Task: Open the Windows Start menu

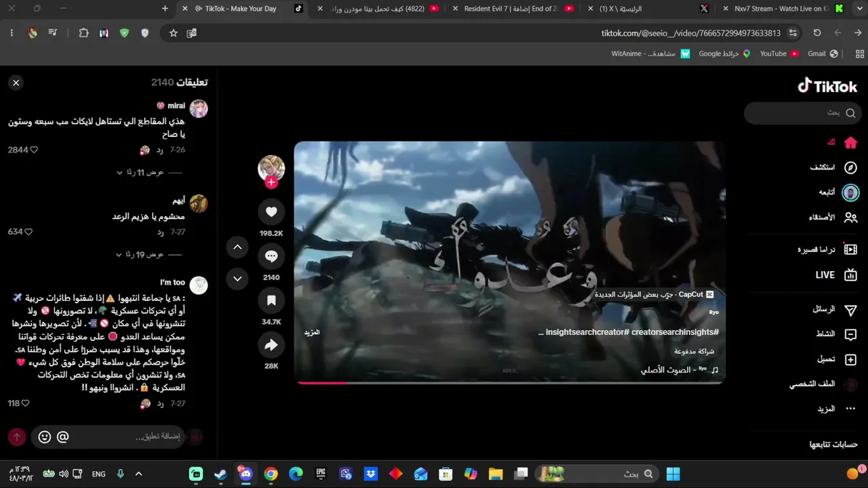Action: 673,474
